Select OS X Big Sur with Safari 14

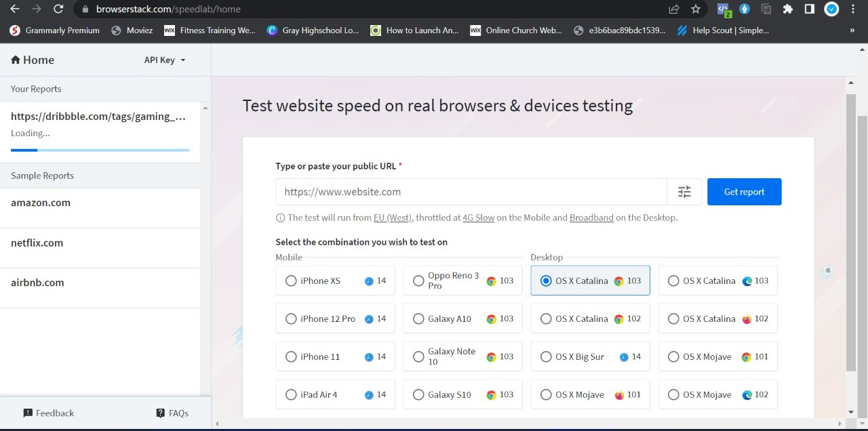546,356
